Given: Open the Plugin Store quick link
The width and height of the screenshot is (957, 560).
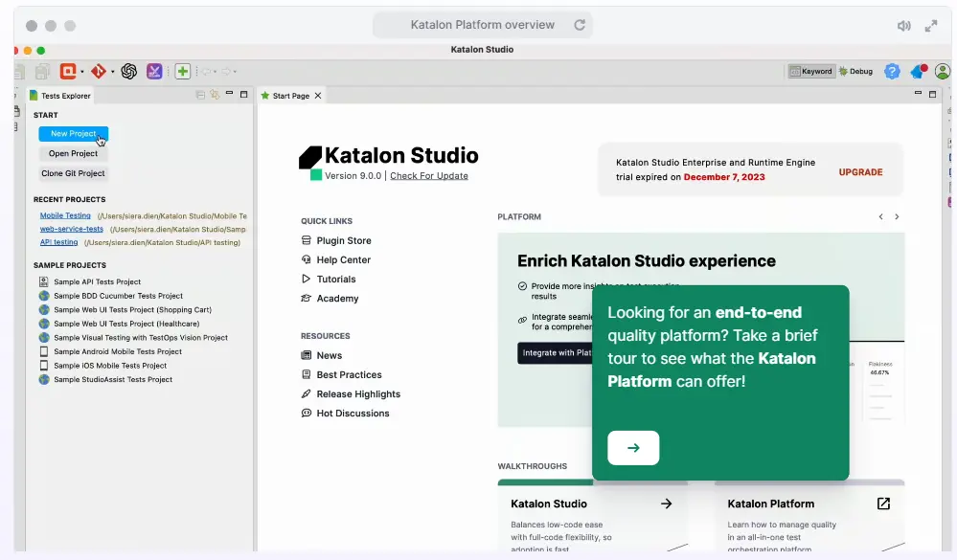Looking at the screenshot, I should pos(336,240).
